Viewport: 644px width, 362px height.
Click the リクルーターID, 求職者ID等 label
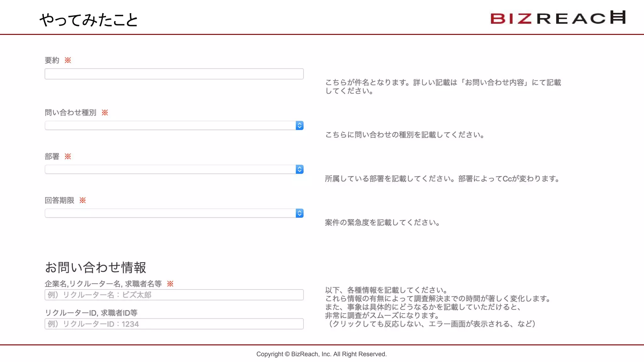click(91, 313)
